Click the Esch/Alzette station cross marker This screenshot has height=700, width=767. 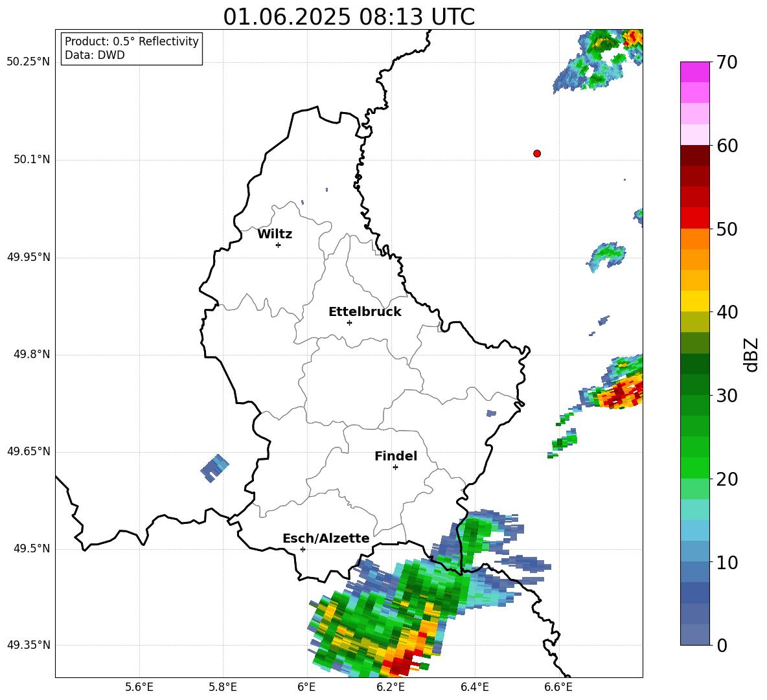click(303, 549)
